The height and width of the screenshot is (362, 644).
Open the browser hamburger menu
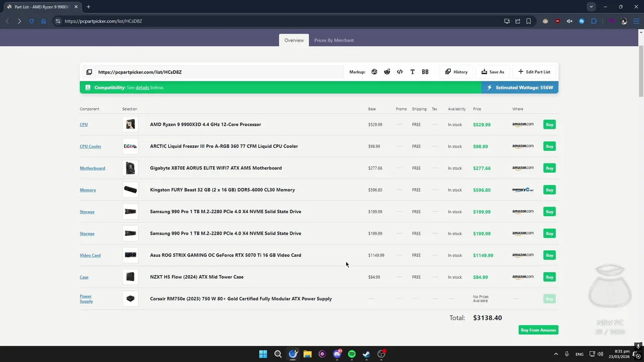(x=636, y=21)
